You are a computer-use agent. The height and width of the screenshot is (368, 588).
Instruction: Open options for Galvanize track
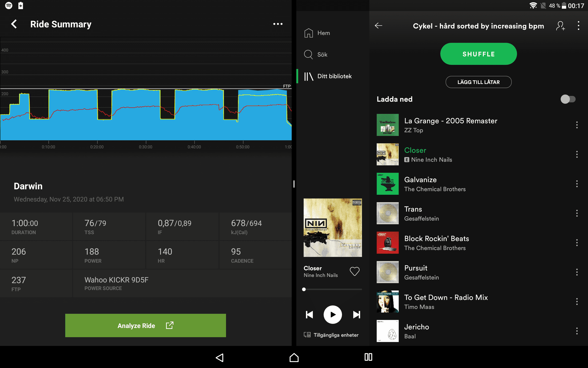pyautogui.click(x=576, y=184)
